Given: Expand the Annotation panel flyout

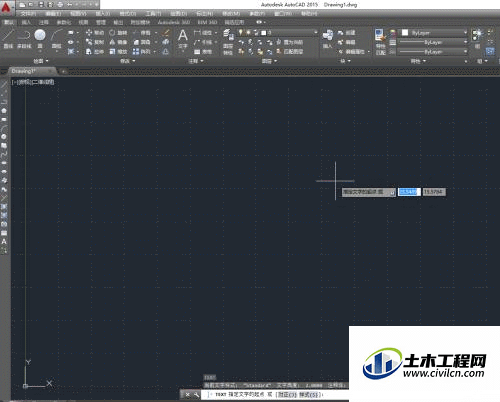Looking at the screenshot, I should (x=196, y=61).
